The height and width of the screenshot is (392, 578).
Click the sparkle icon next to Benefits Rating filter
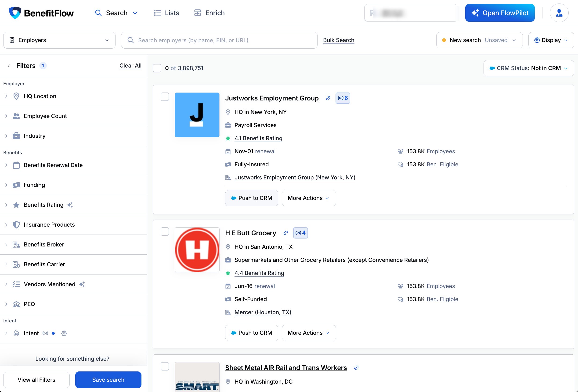pyautogui.click(x=70, y=205)
